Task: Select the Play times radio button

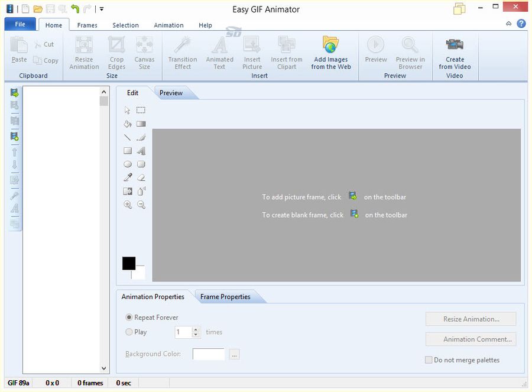Action: [x=129, y=332]
